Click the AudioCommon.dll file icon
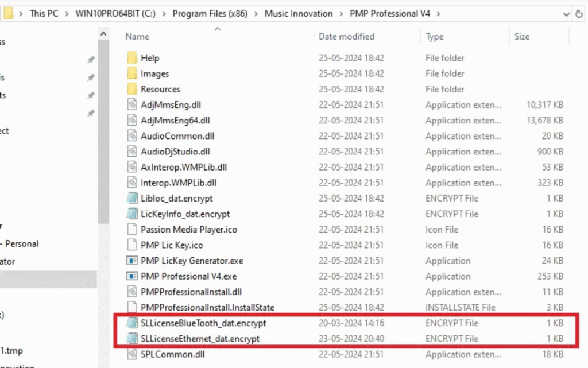588x368 pixels. [x=132, y=136]
